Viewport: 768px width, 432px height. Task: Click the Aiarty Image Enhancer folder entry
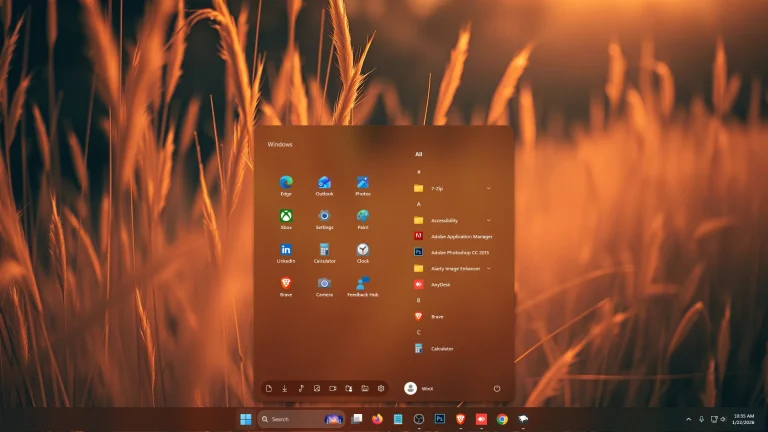click(x=453, y=268)
